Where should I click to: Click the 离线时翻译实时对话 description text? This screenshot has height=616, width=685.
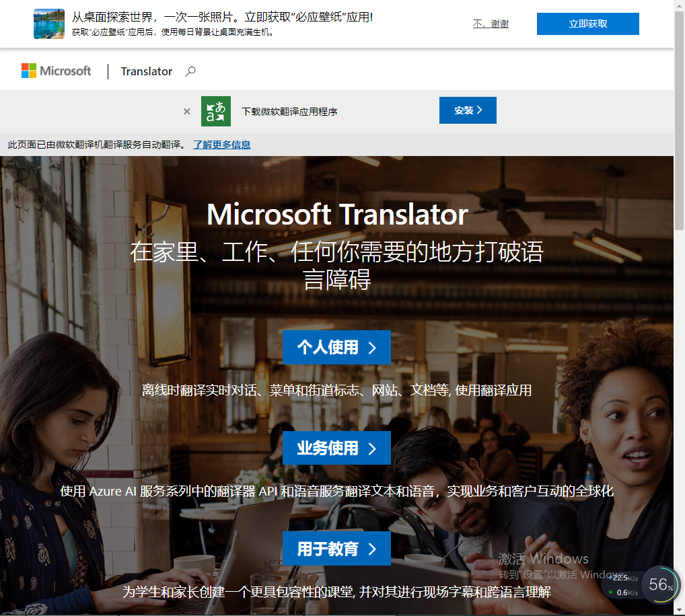(336, 390)
